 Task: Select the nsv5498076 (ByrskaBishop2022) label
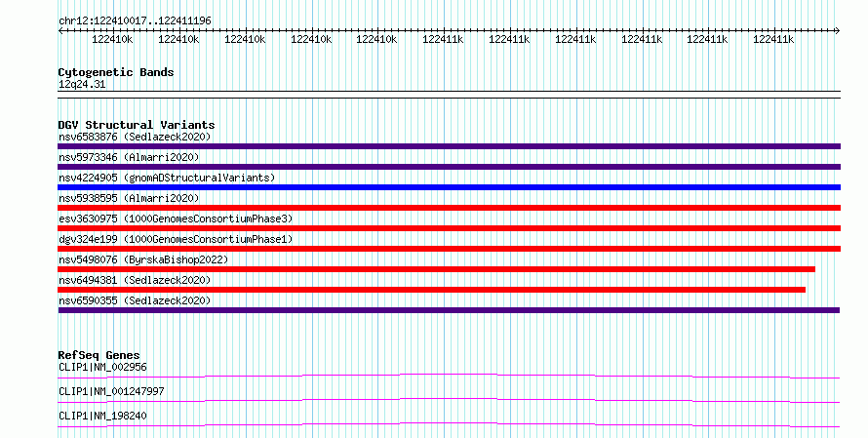point(143,259)
